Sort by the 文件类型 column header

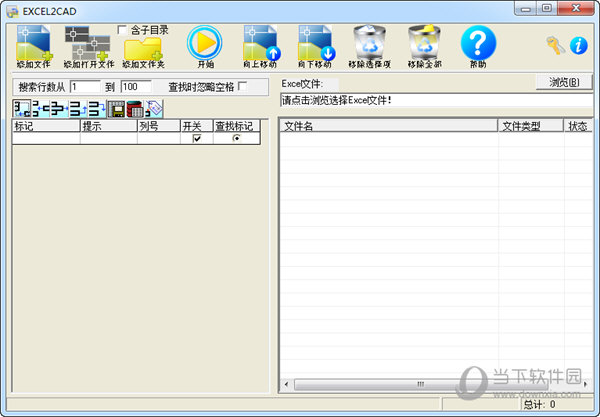(530, 126)
